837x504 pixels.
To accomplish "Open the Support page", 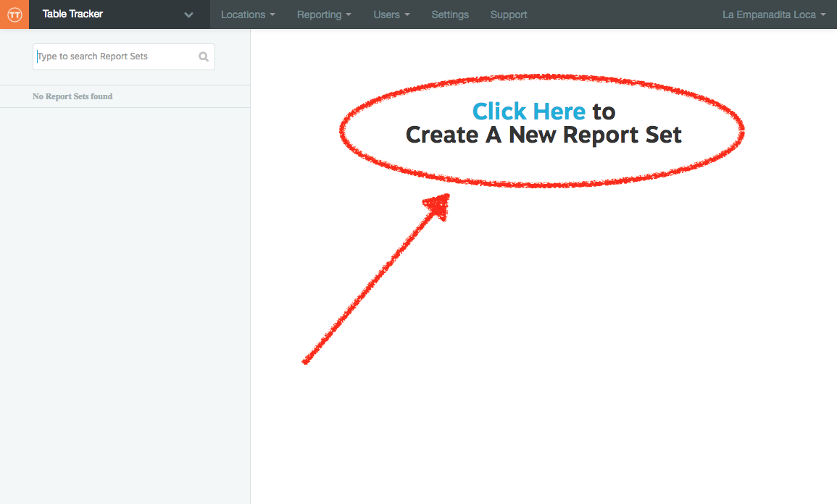I will click(509, 14).
